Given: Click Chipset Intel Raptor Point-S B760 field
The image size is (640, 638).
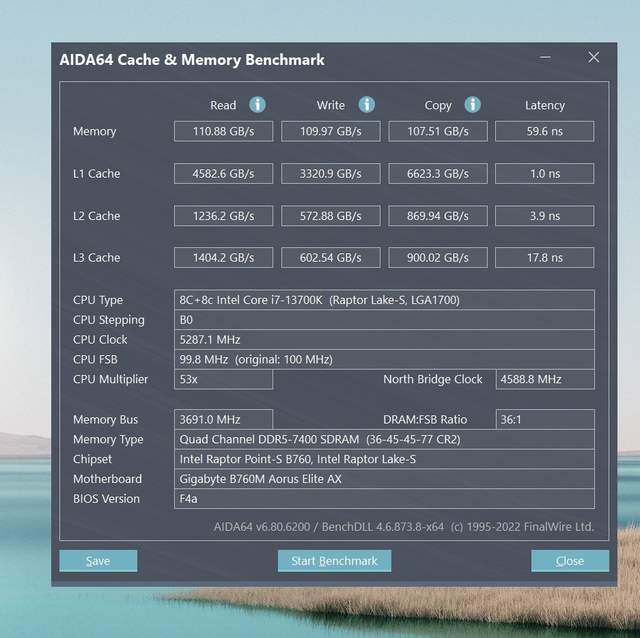Looking at the screenshot, I should (384, 459).
